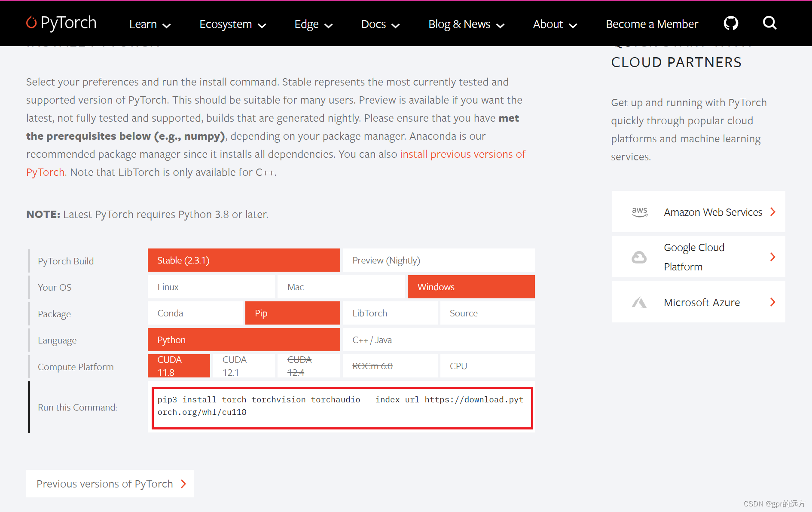Click the NOTE about Python 3.8 requirement
The height and width of the screenshot is (512, 812).
pos(147,214)
